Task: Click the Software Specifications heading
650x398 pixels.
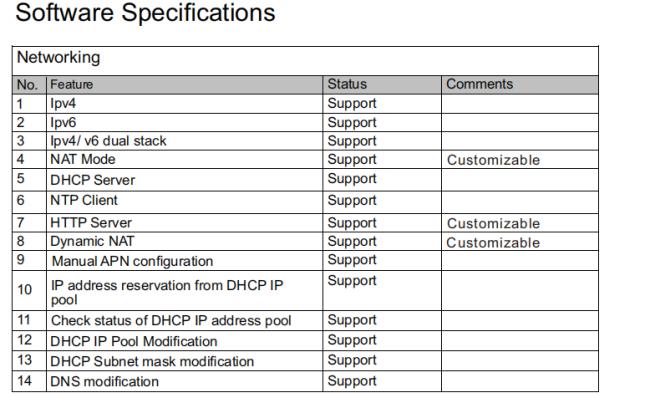Action: coord(145,12)
